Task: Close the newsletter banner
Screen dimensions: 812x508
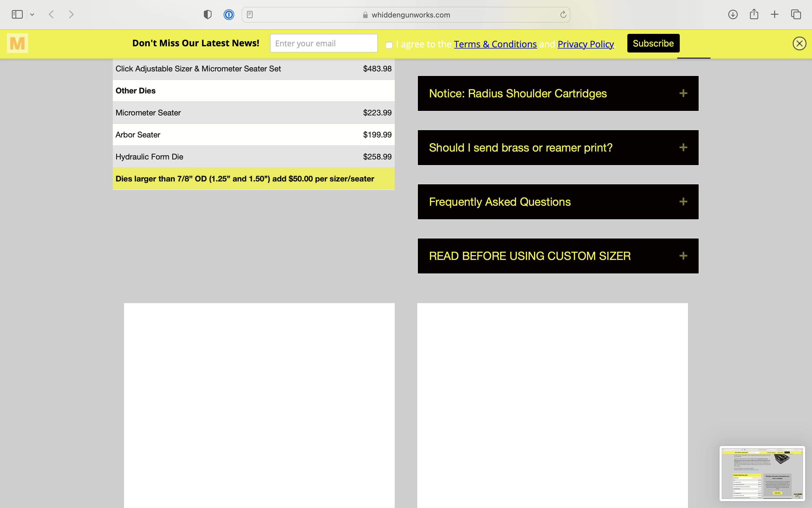Action: [x=799, y=43]
